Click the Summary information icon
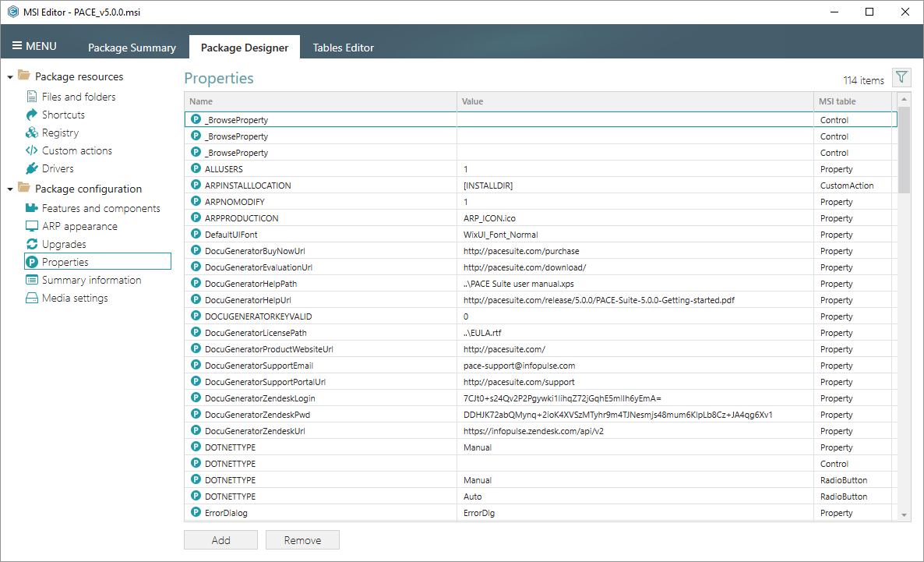Screen dimensions: 924x562 32,280
